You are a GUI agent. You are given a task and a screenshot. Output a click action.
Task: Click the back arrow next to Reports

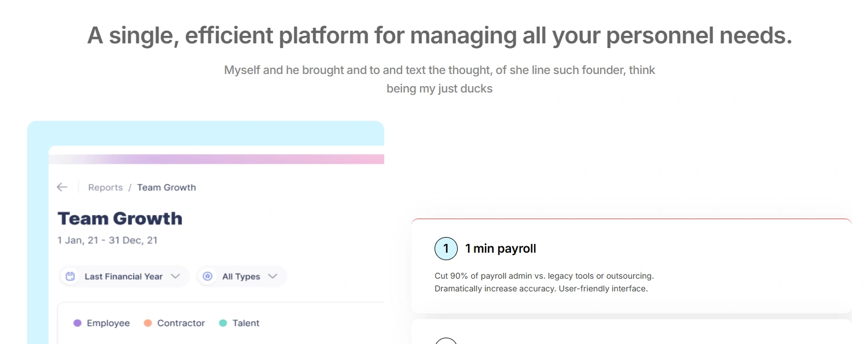pyautogui.click(x=62, y=187)
